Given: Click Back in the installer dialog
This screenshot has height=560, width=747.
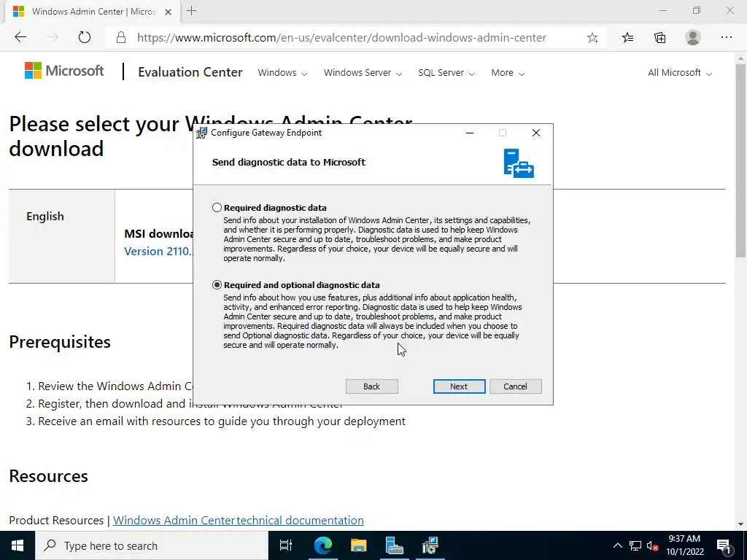Looking at the screenshot, I should coord(371,386).
